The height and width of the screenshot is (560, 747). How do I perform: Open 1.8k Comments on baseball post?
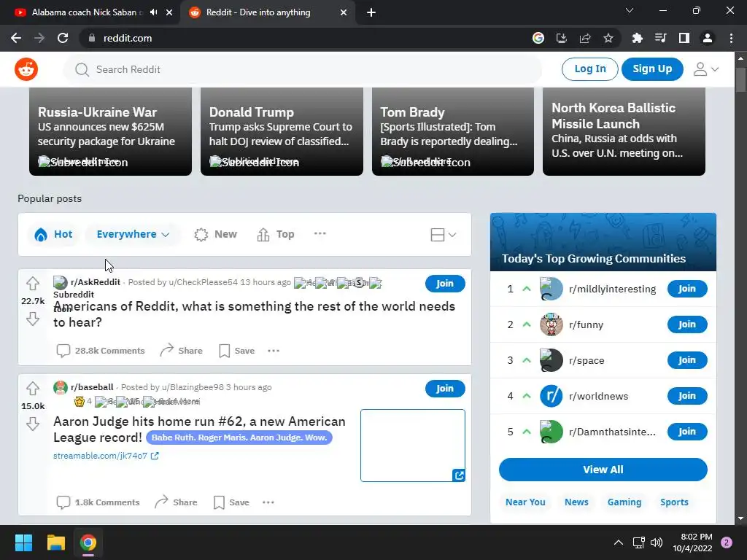coord(98,502)
